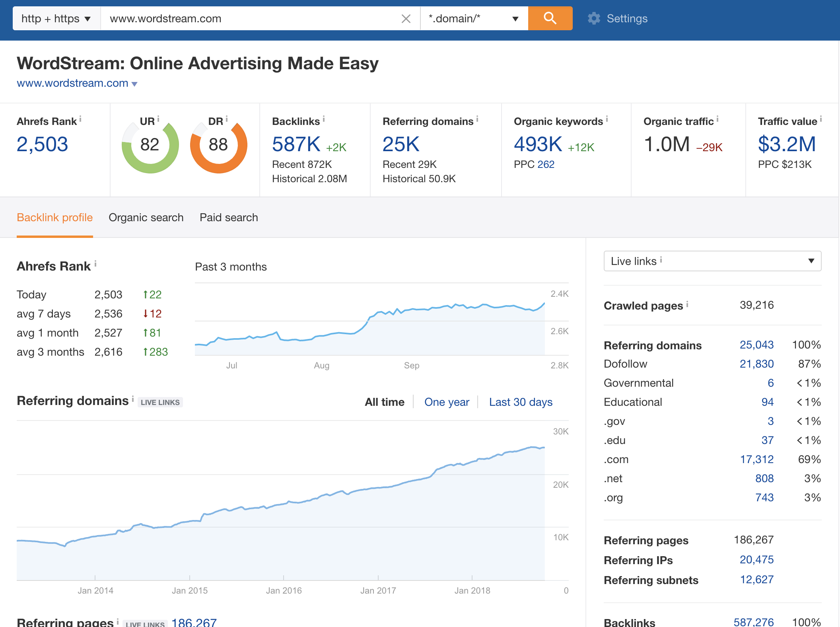
Task: Open the .net domains count 808
Action: point(764,478)
